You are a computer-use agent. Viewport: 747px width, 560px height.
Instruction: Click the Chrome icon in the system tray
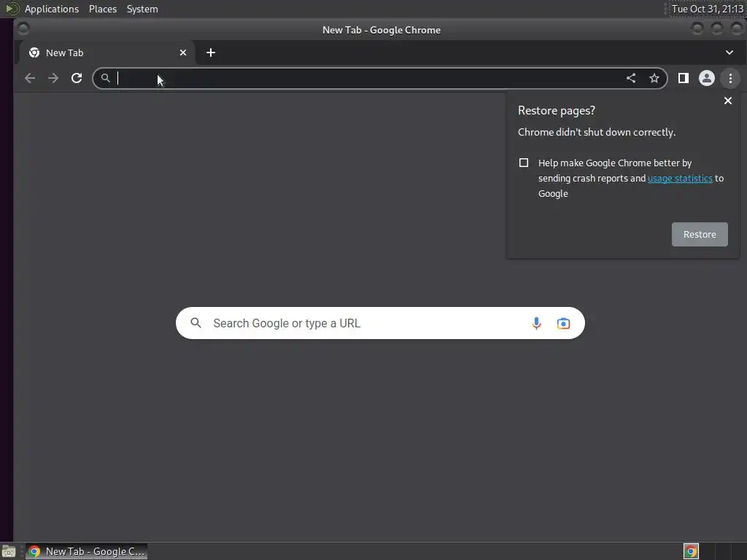tap(691, 551)
